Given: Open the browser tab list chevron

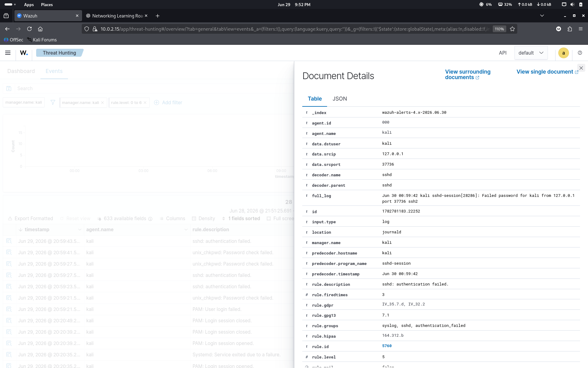Looking at the screenshot, I should pos(542,16).
